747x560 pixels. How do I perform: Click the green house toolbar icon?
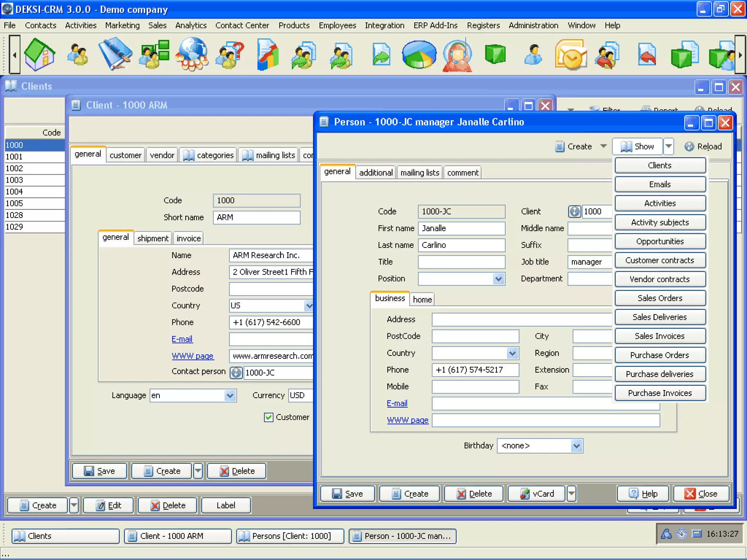39,55
